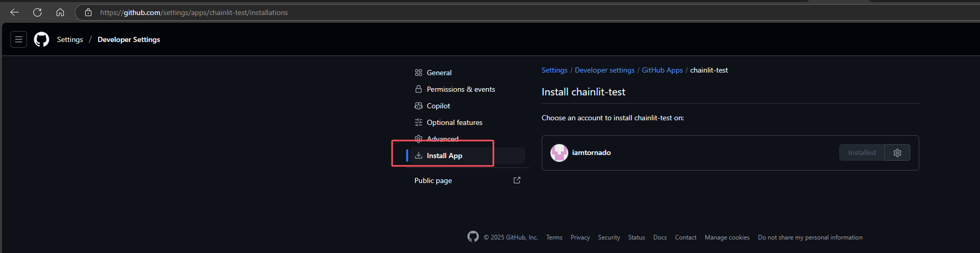This screenshot has height=253, width=980.
Task: Click chainlit-test in the breadcrumb
Action: coord(709,70)
